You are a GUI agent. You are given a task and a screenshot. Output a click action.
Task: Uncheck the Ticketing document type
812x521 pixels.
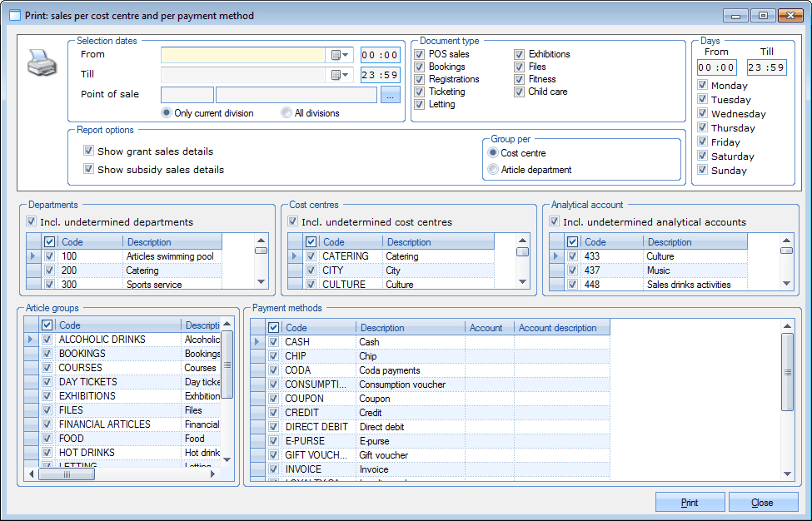click(420, 92)
